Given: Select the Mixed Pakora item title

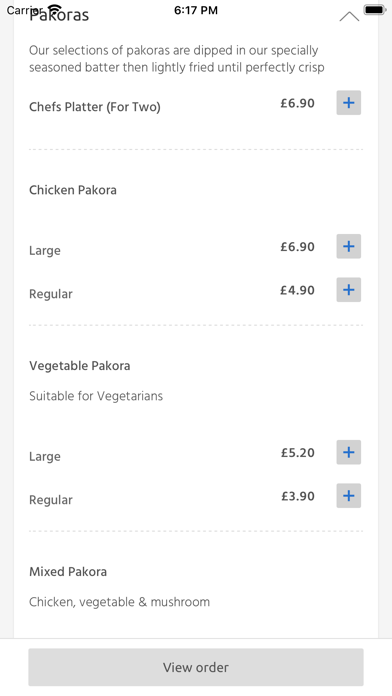Looking at the screenshot, I should point(68,572).
